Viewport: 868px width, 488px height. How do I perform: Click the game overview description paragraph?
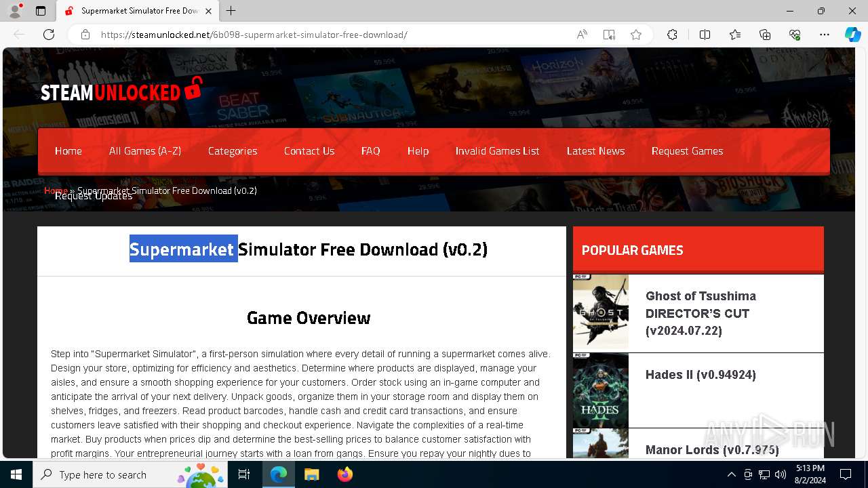(x=301, y=404)
